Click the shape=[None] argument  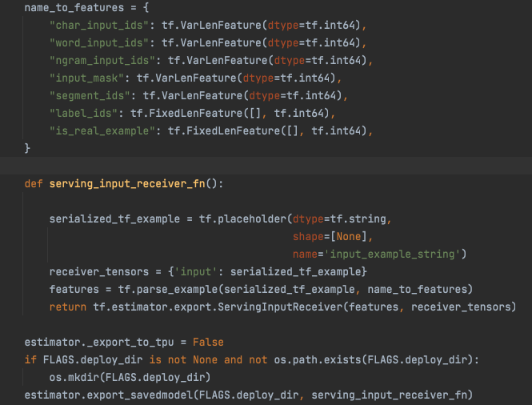click(x=330, y=237)
